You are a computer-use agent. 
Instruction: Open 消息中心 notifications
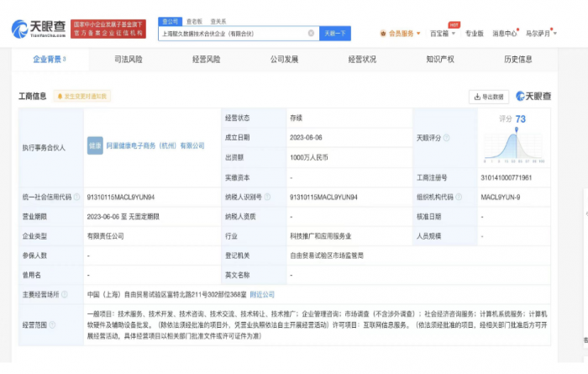505,34
